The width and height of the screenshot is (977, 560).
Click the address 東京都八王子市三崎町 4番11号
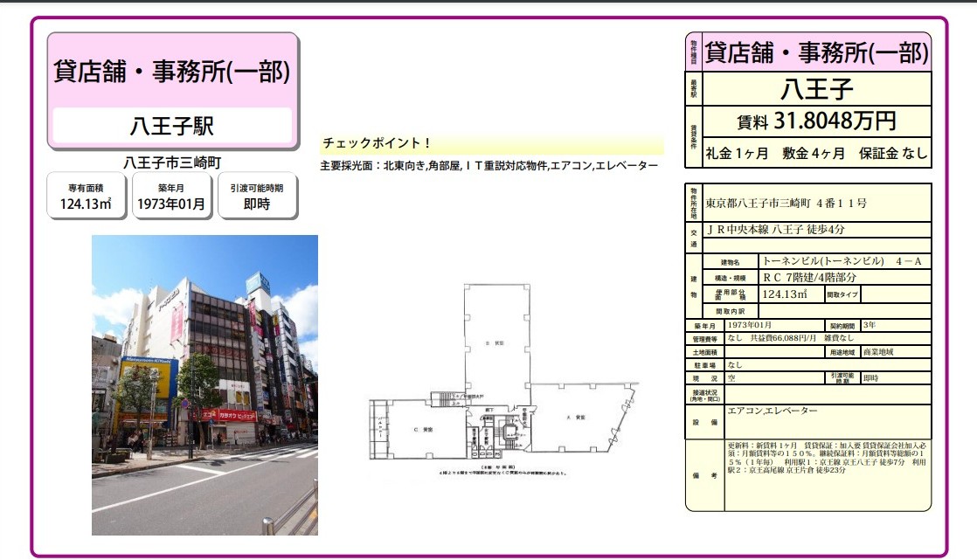click(786, 203)
